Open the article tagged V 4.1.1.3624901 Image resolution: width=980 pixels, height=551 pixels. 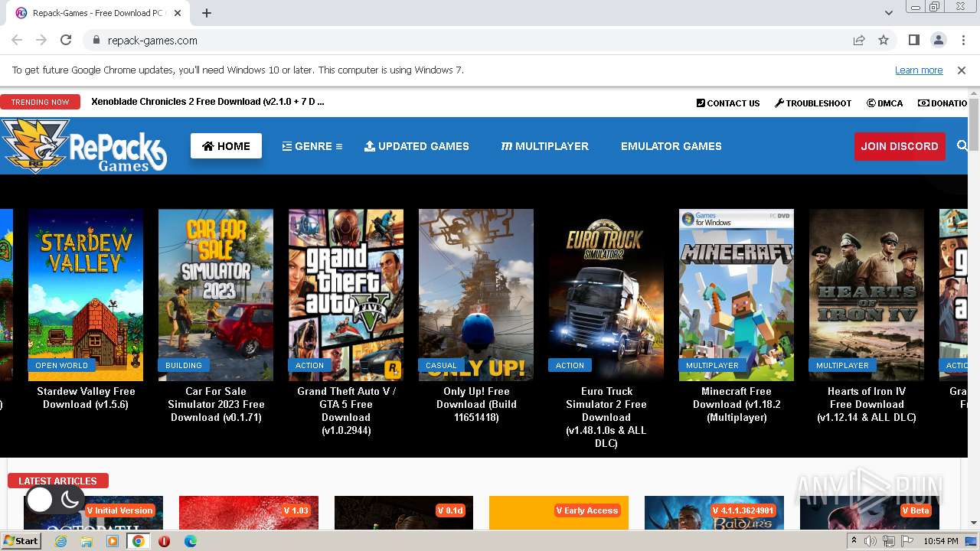[714, 513]
